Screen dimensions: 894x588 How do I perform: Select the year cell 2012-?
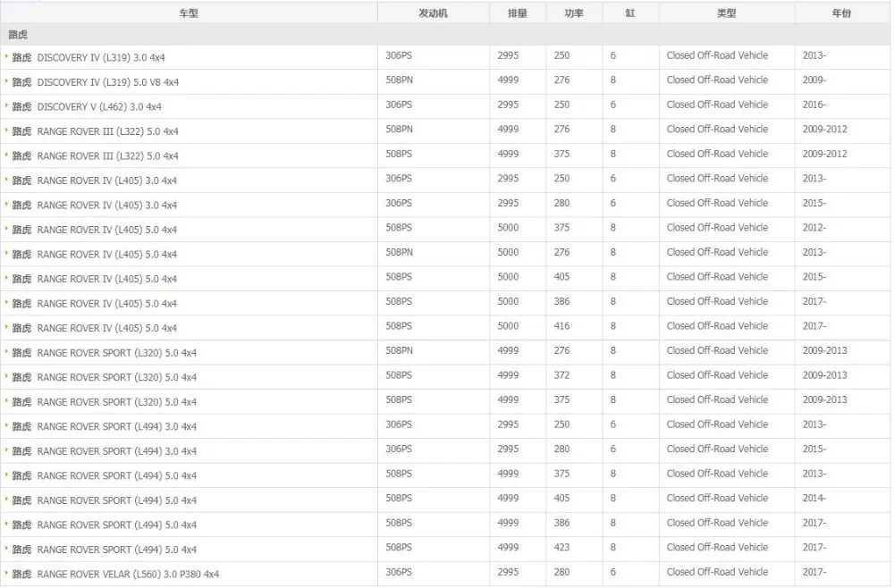click(x=814, y=227)
